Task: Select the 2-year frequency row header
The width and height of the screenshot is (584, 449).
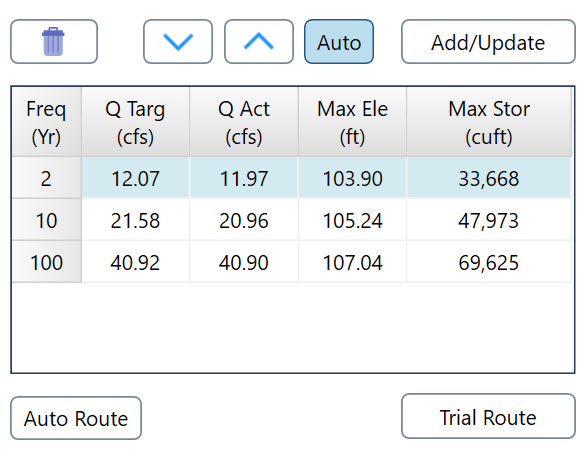Action: [47, 178]
